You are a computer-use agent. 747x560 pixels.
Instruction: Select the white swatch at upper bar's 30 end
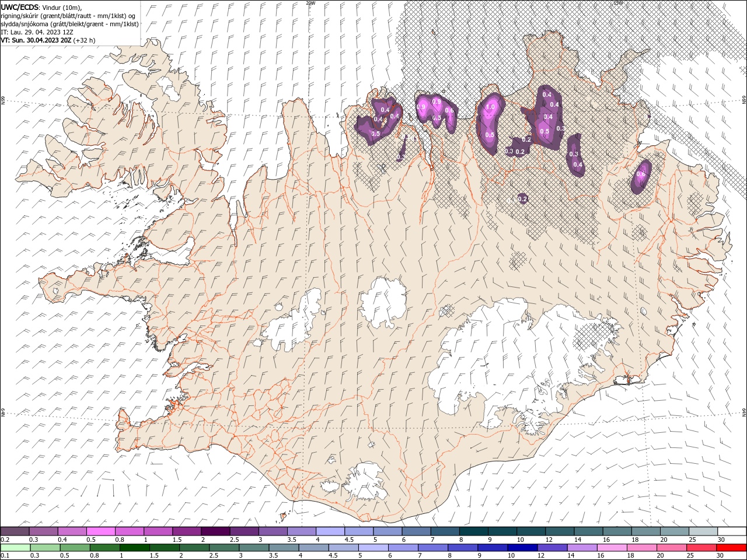pos(732,531)
